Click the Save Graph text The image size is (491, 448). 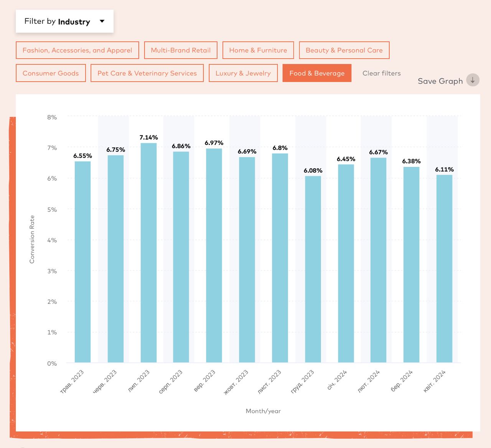tap(440, 81)
